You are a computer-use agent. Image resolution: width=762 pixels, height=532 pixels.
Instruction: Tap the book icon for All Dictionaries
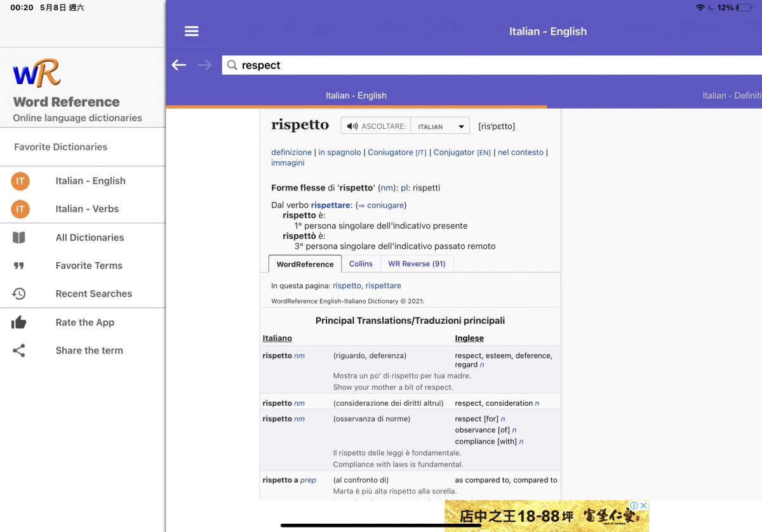click(x=19, y=237)
